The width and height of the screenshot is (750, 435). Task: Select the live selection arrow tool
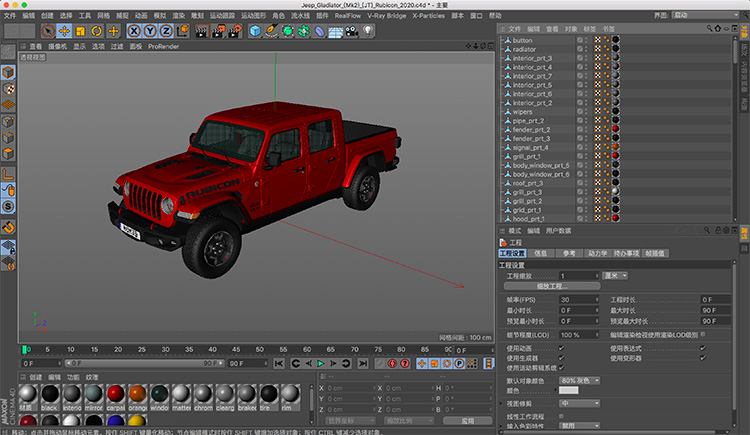(x=48, y=31)
